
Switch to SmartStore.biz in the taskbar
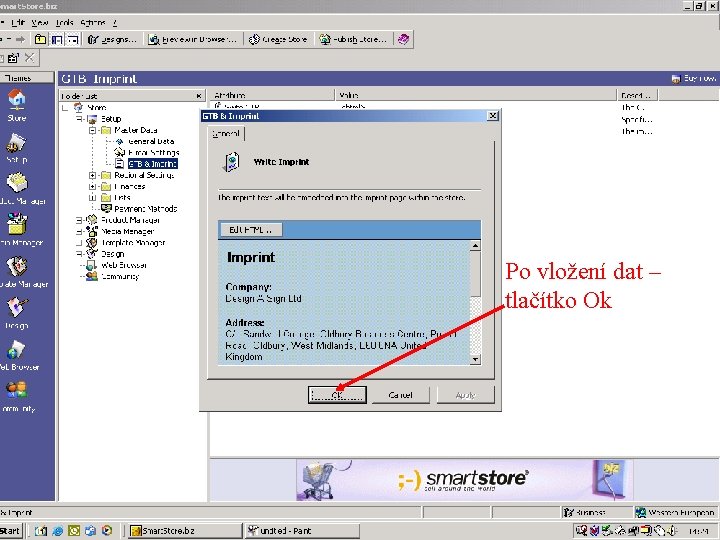[x=186, y=531]
